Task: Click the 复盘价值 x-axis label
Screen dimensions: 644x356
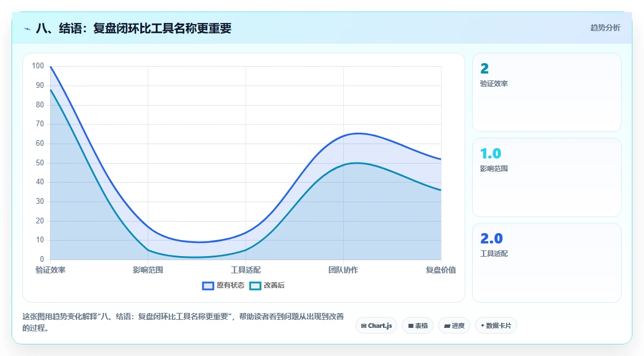Action: pos(440,270)
